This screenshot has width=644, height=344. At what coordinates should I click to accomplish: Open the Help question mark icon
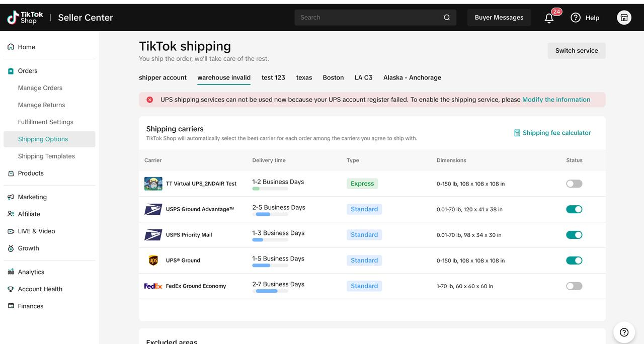coord(576,18)
